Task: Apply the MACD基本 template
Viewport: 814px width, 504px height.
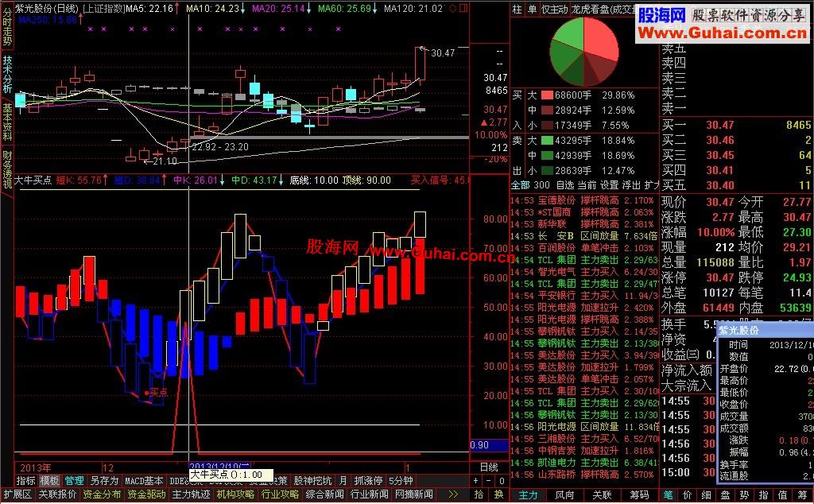Action: (145, 481)
